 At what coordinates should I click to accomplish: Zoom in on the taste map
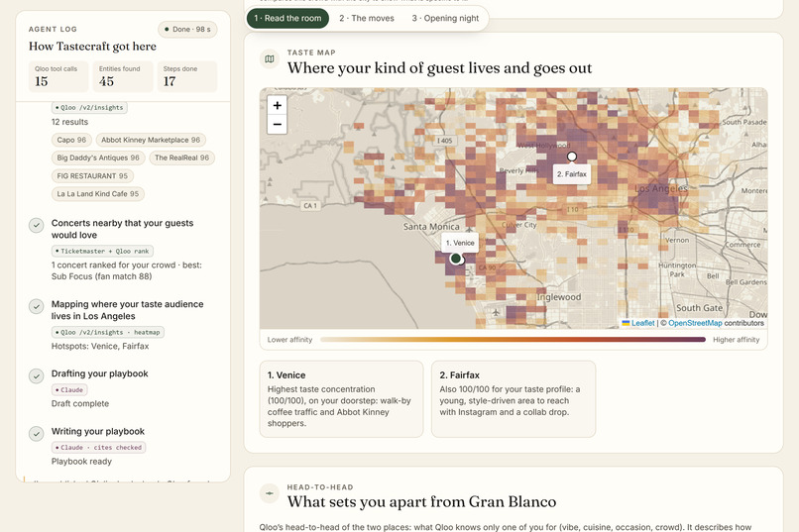[x=278, y=105]
